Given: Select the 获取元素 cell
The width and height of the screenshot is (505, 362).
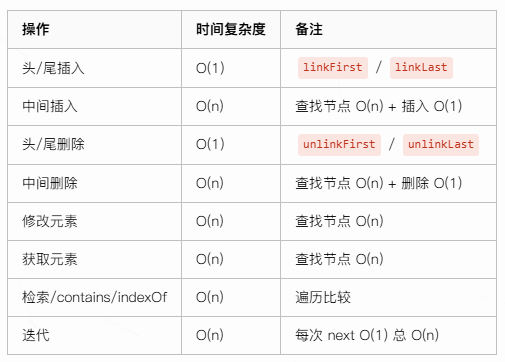Looking at the screenshot, I should [x=50, y=259].
